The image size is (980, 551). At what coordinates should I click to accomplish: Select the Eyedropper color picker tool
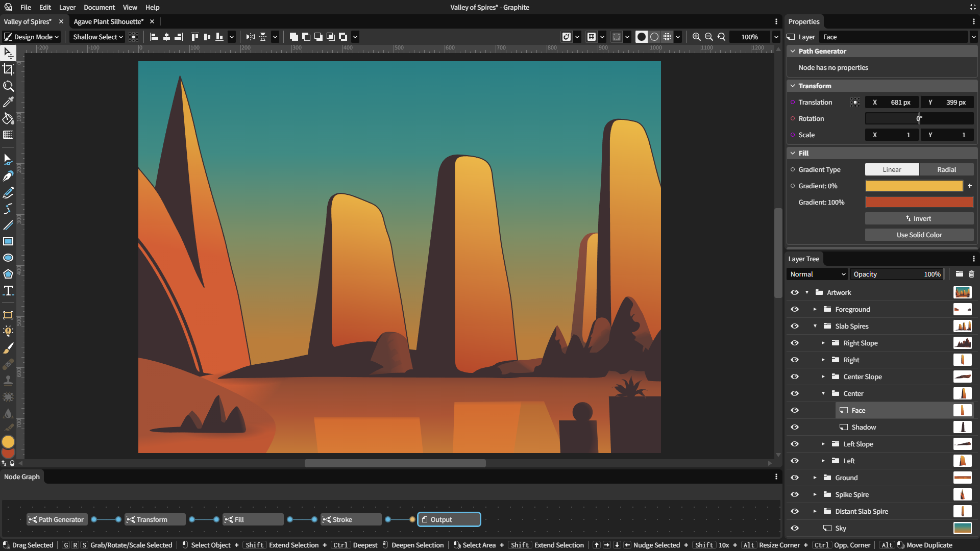coord(9,102)
